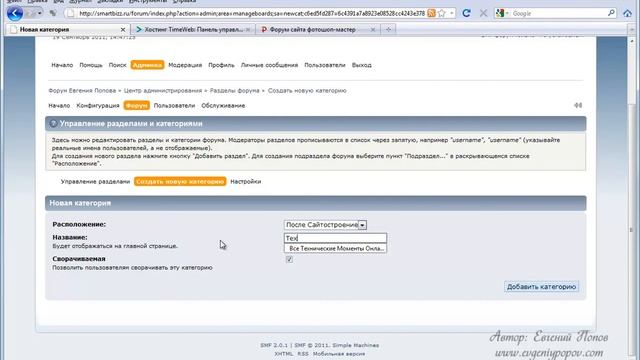Image resolution: width=640 pixels, height=360 pixels.
Task: Follow breadcrumb Форум Евгения Попова
Action: [82, 91]
